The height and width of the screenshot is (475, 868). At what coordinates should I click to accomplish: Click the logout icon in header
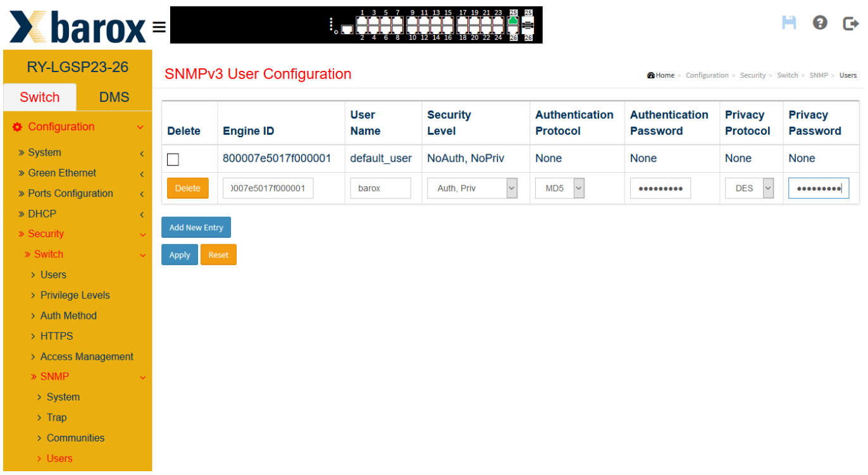coord(851,23)
